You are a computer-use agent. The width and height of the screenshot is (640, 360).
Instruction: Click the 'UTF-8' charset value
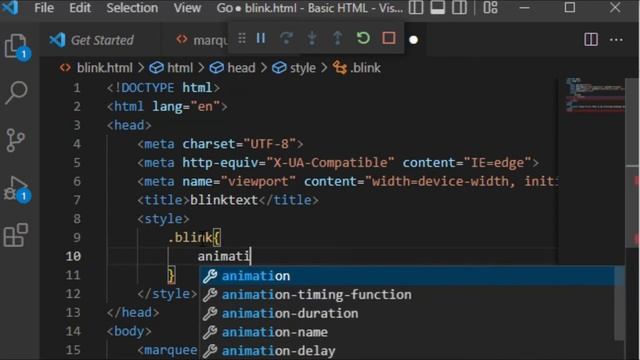pyautogui.click(x=270, y=144)
